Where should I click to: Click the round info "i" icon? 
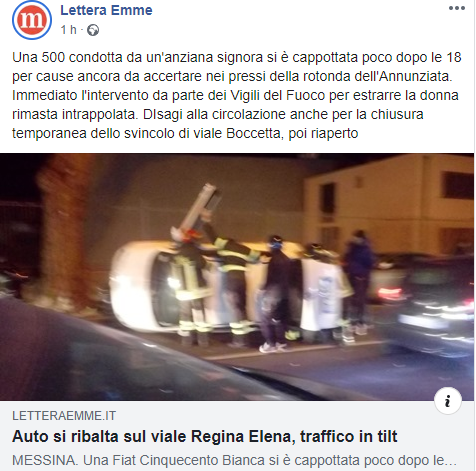pos(448,400)
